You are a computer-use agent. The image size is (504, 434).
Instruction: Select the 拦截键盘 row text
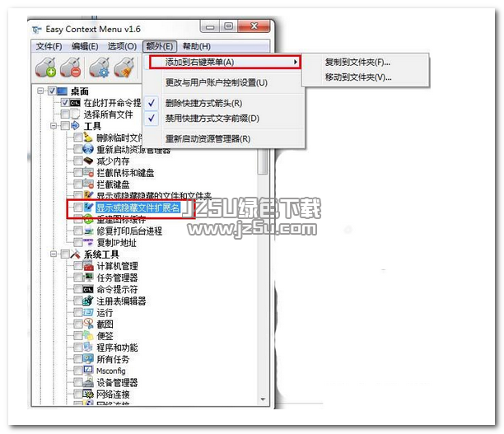tap(113, 184)
